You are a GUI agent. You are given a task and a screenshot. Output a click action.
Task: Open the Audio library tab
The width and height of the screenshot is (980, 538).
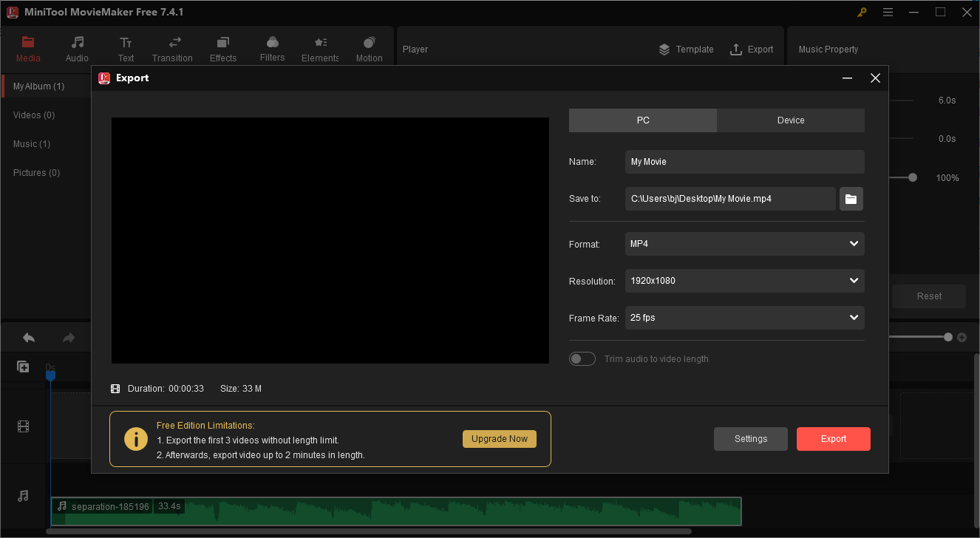click(x=77, y=49)
